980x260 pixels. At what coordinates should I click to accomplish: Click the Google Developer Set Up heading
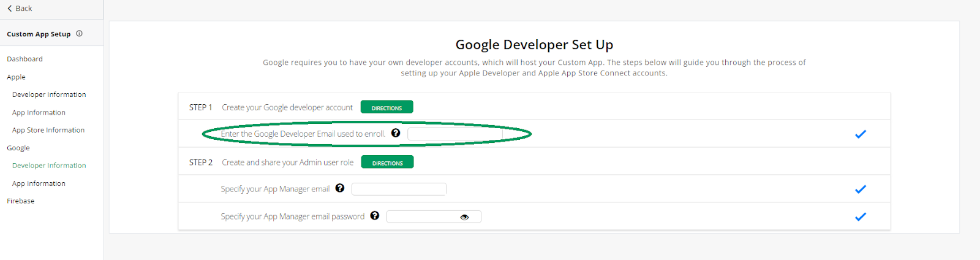click(x=534, y=45)
